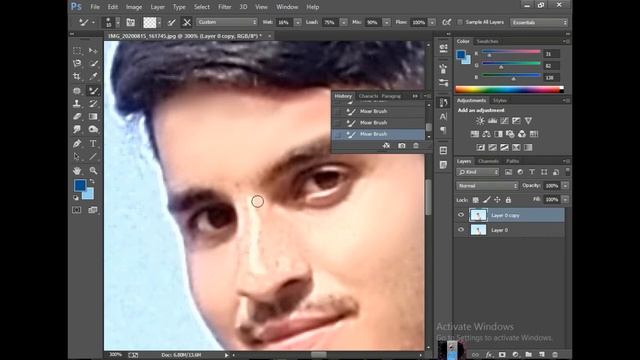Select the Smudge tool
The height and width of the screenshot is (360, 640).
(77, 129)
